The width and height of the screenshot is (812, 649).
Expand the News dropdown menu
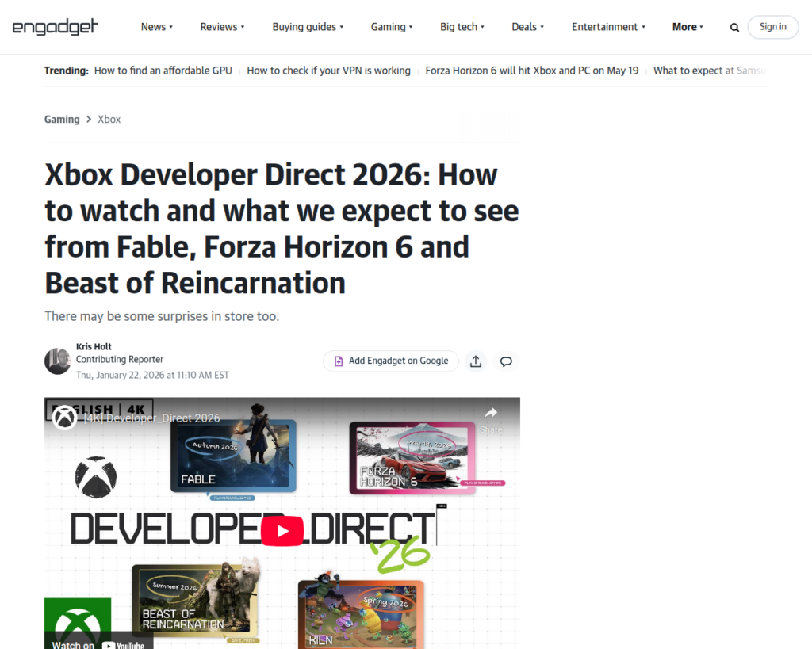point(156,27)
